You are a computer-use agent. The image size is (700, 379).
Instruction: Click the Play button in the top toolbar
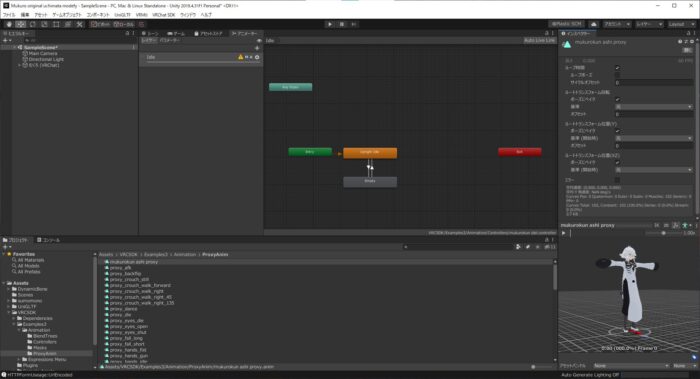330,24
